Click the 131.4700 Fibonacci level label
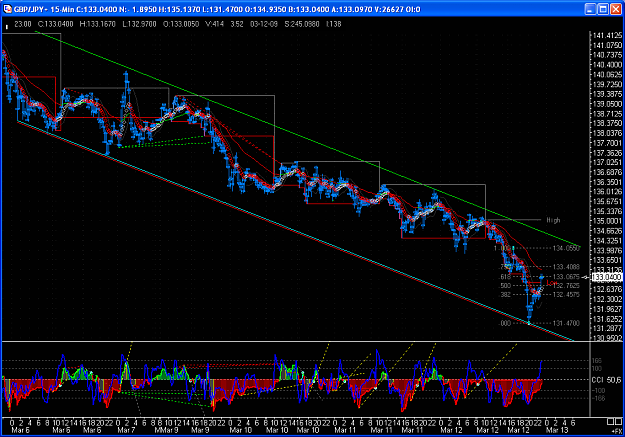This screenshot has width=625, height=437. click(x=566, y=323)
